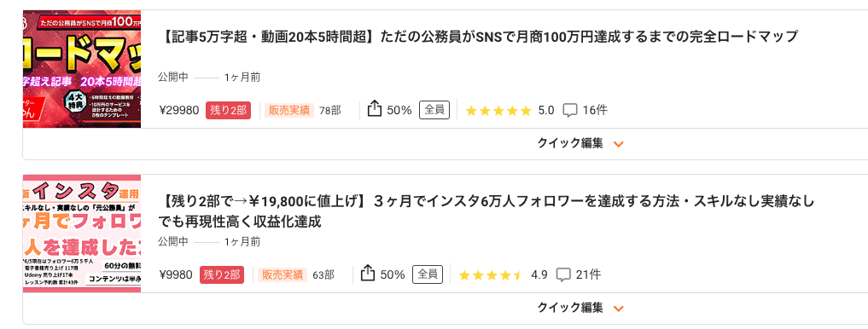Expand クイック編集 chevron on Instagram article
Screen dimensions: 868x329
(x=619, y=309)
